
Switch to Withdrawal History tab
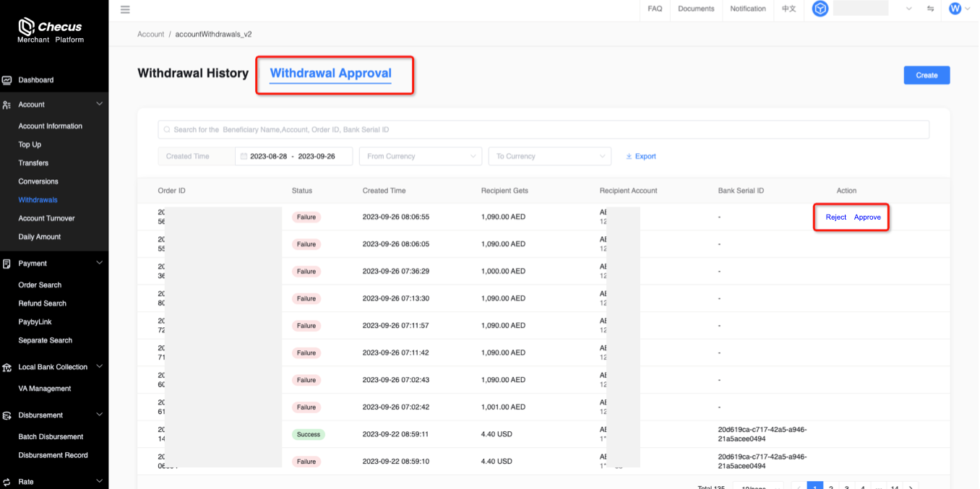193,73
